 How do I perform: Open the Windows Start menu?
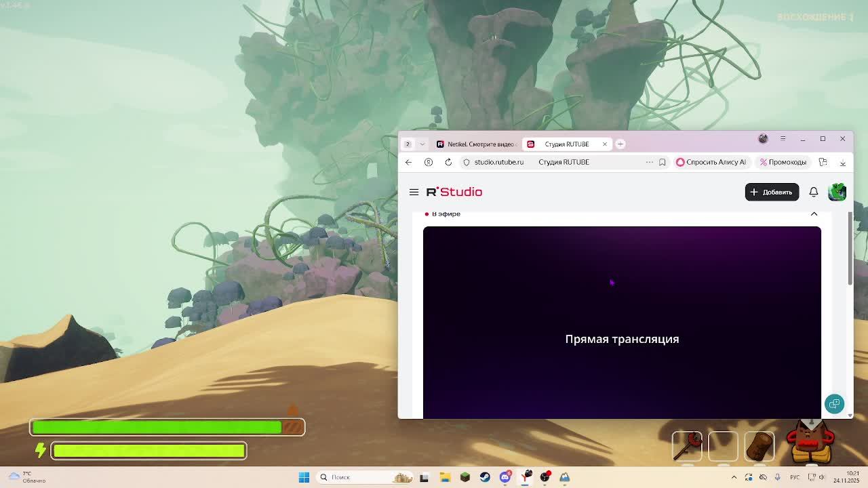click(304, 477)
